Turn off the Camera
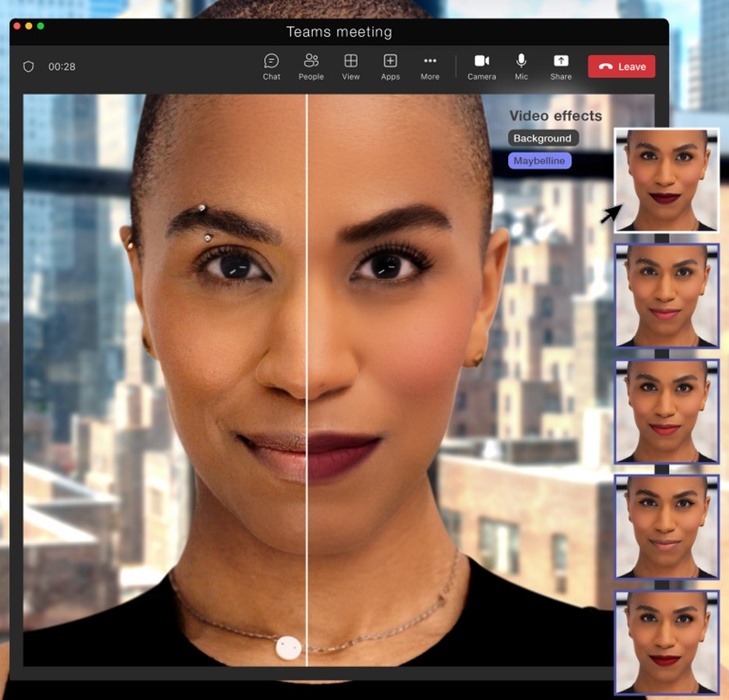The height and width of the screenshot is (700, 729). coord(482,66)
